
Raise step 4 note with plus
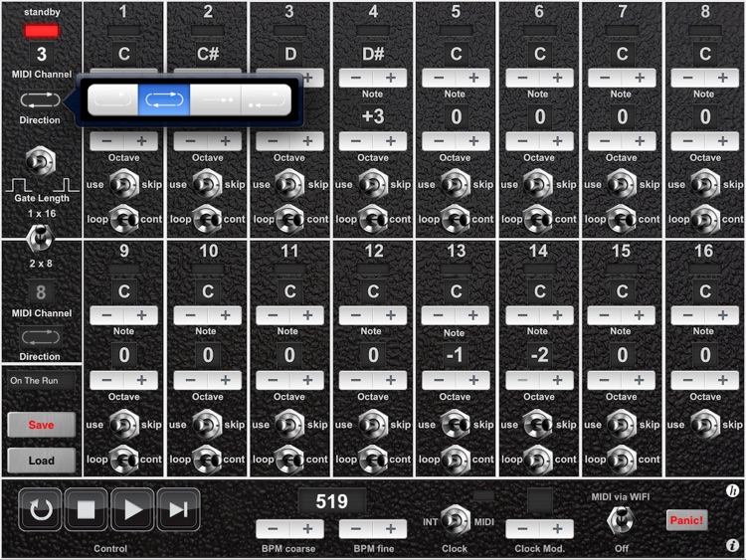click(390, 78)
